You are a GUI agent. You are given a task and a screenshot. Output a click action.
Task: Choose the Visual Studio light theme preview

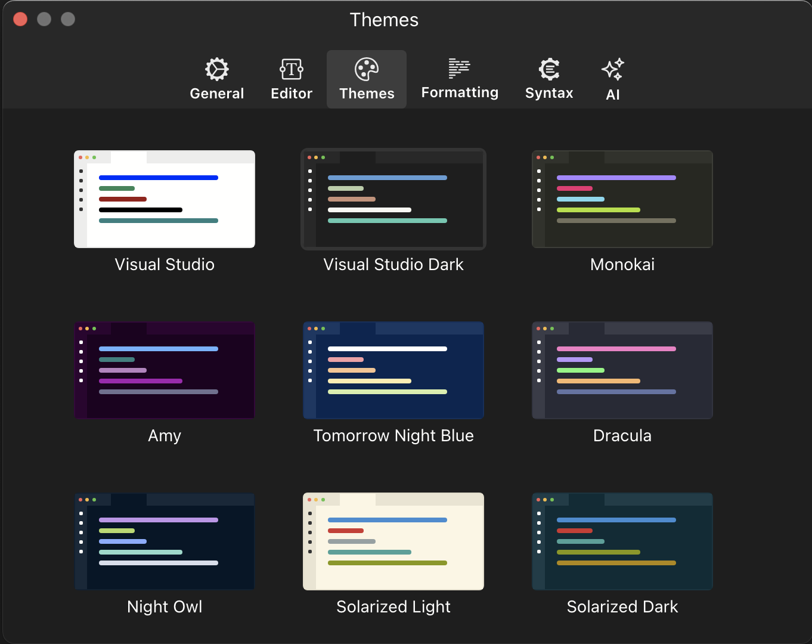coord(165,199)
